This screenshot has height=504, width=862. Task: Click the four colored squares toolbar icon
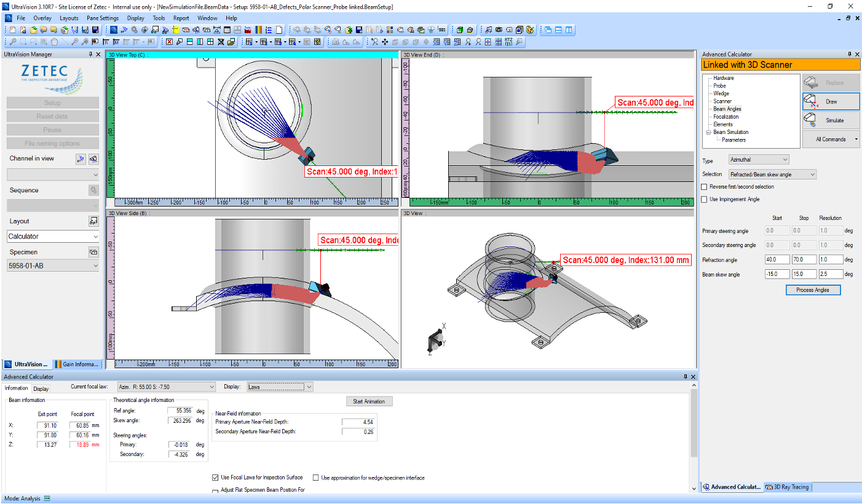(390, 30)
